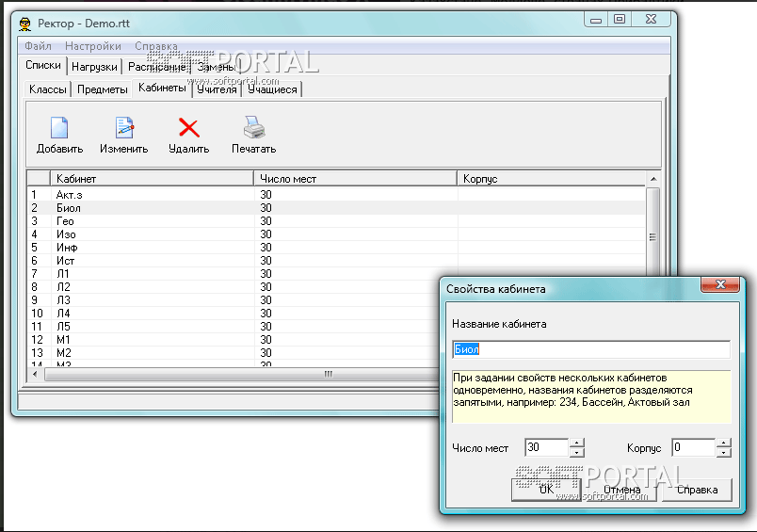The height and width of the screenshot is (532, 757).
Task: Select the Л4 row
Action: [x=234, y=314]
